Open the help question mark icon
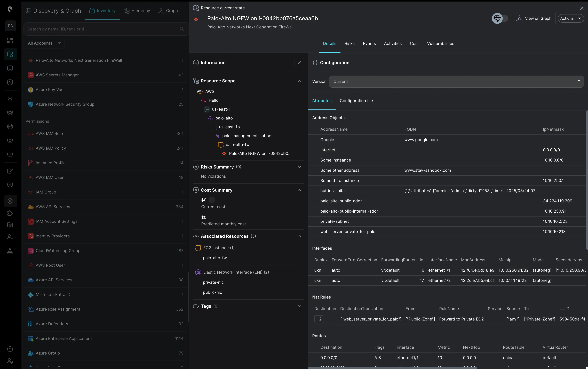This screenshot has width=588, height=369. tap(10, 349)
